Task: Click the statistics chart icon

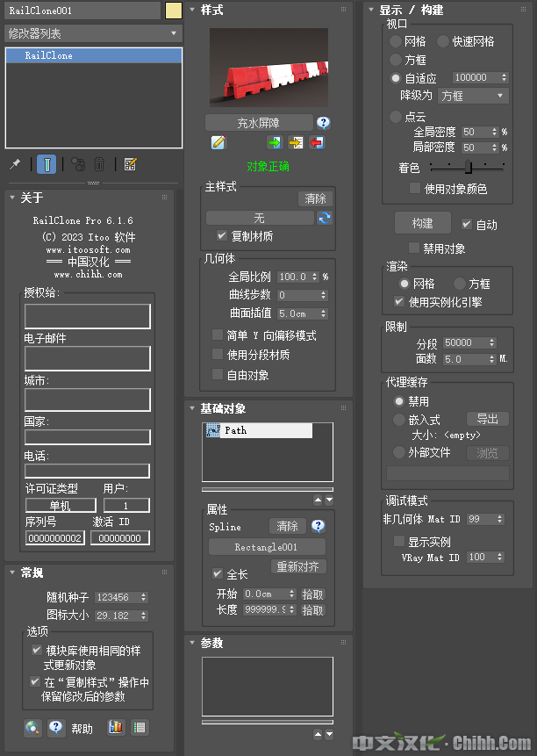Action: (x=116, y=727)
